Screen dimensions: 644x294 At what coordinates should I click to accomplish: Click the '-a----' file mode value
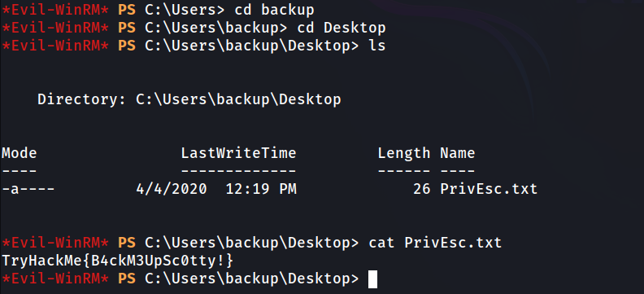pos(28,189)
